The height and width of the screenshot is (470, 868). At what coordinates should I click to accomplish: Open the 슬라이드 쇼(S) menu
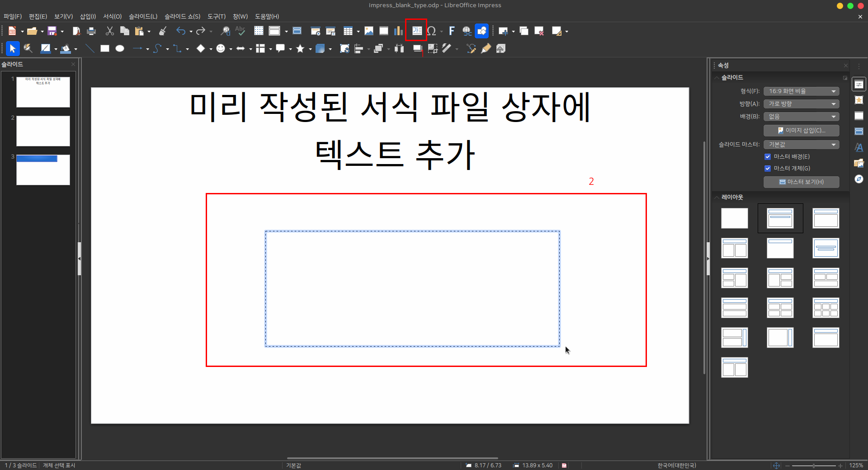[182, 16]
